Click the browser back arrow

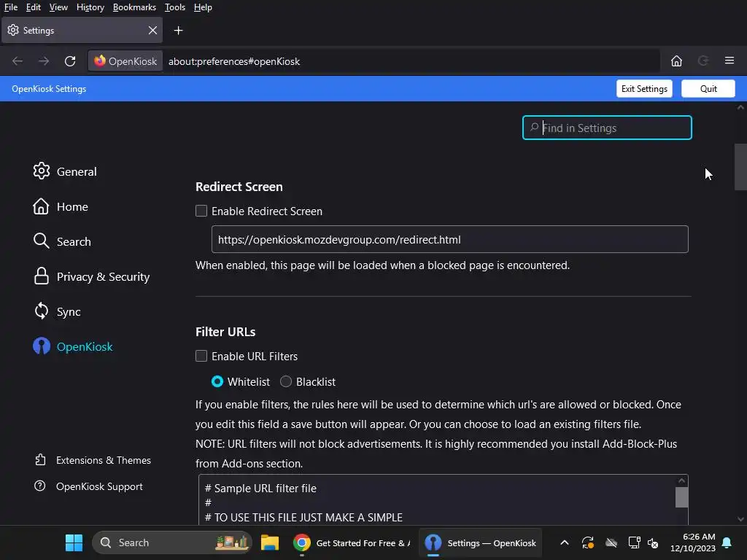(18, 61)
